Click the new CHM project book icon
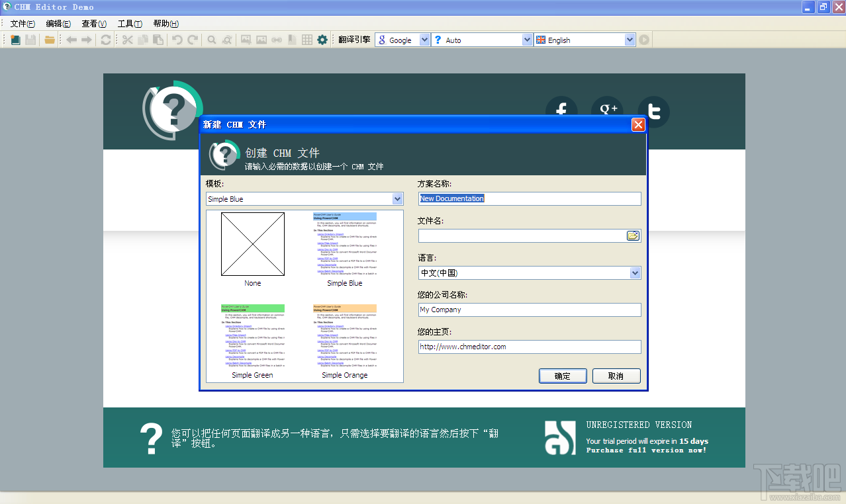Screen dimensions: 846x504 pyautogui.click(x=15, y=40)
